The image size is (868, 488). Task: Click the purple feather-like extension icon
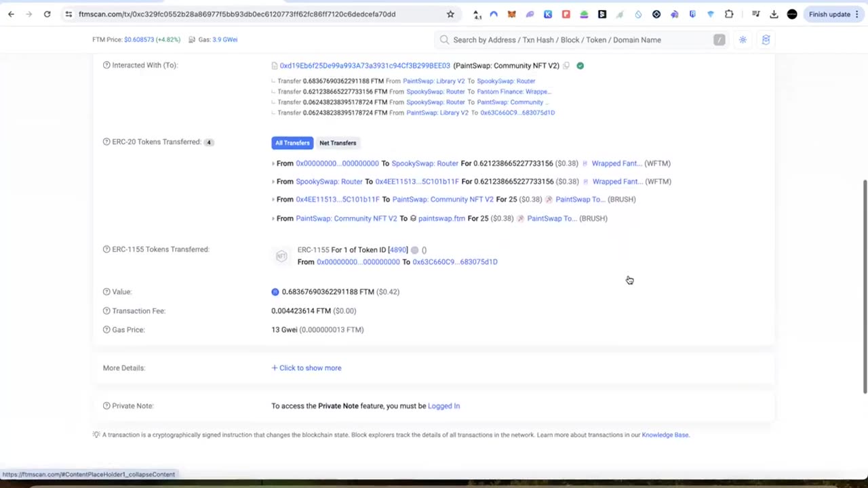tap(530, 14)
